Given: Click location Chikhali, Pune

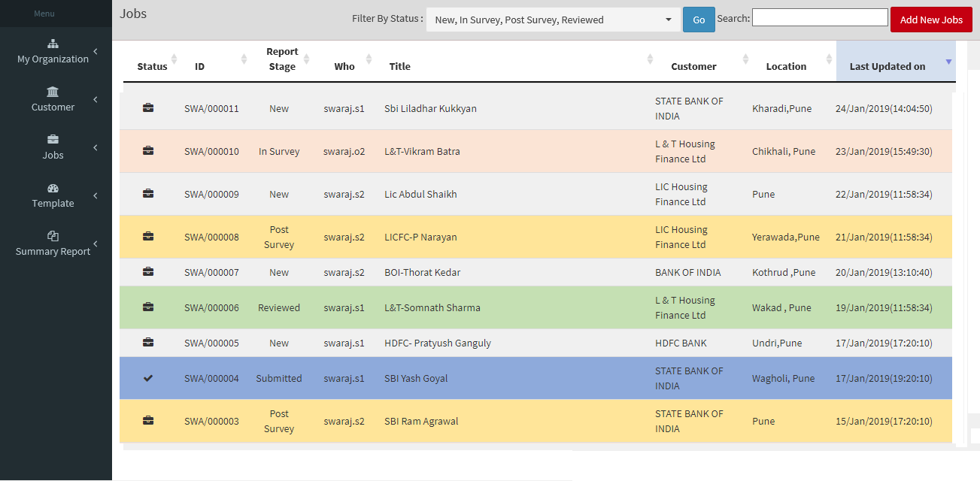Looking at the screenshot, I should pos(784,151).
